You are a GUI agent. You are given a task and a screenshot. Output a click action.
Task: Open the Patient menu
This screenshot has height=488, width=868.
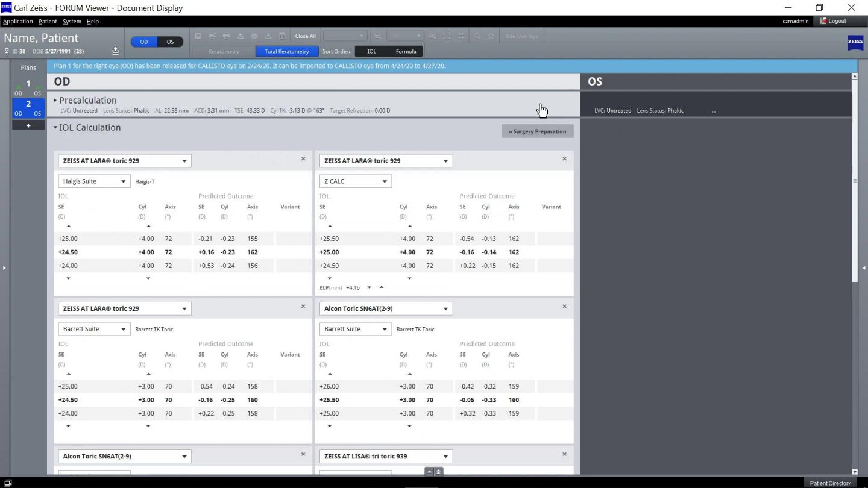[47, 21]
